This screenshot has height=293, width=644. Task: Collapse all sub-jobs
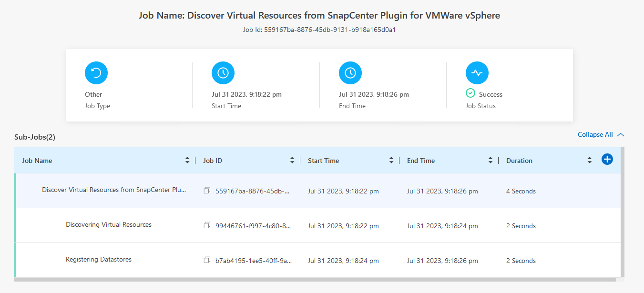(x=601, y=135)
